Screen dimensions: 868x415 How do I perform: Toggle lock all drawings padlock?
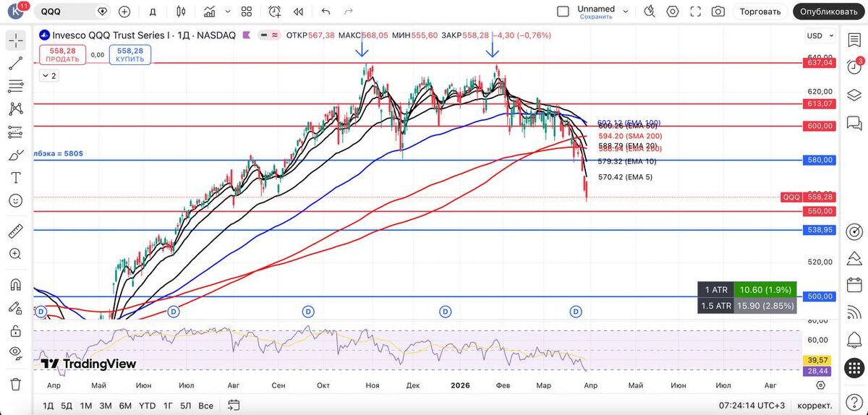tap(16, 330)
